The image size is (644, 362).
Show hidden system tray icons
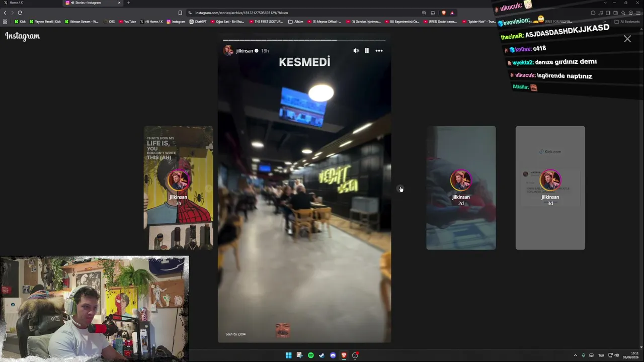576,355
